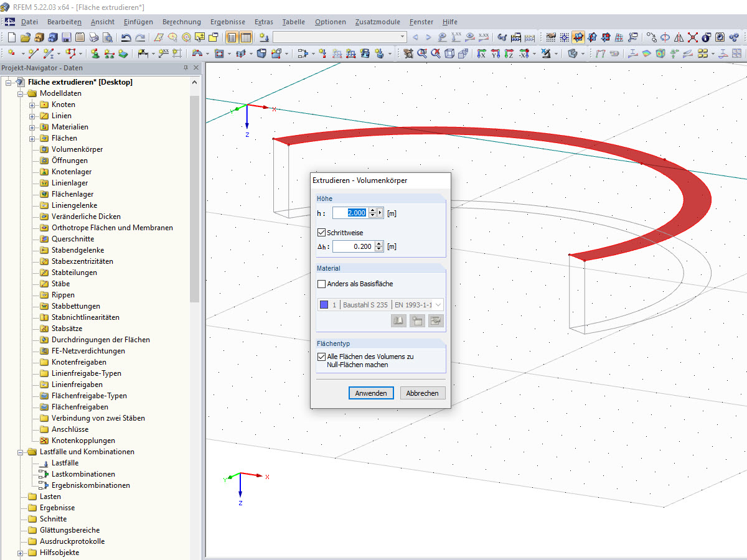Open the EN 1993-1-1 material dropdown

(x=440, y=305)
